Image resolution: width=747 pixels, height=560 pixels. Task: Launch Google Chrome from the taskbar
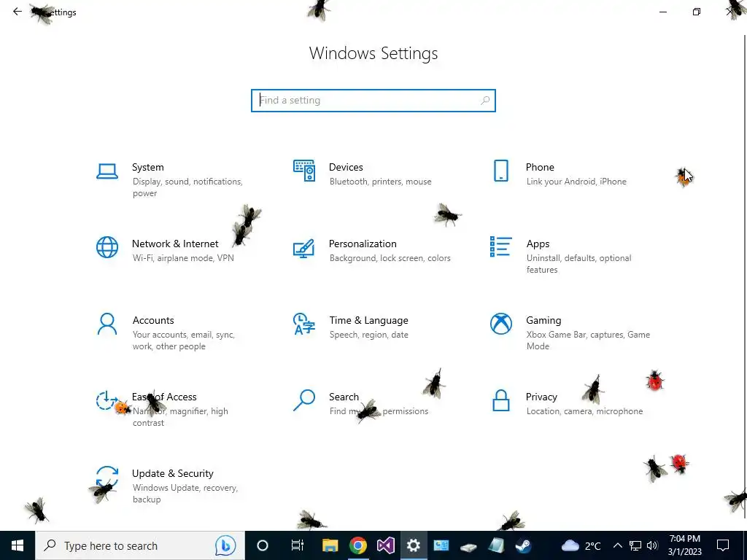coord(357,545)
